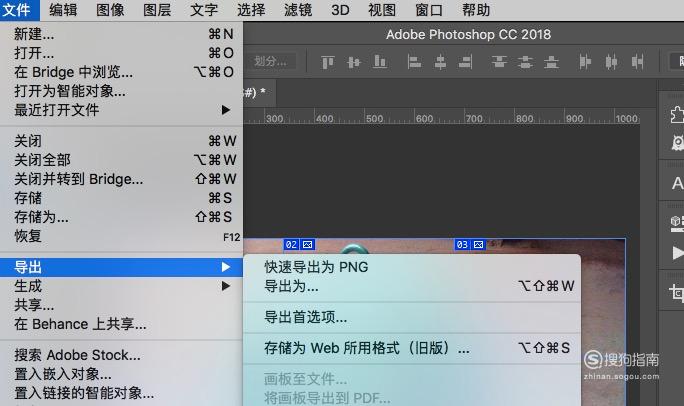
Task: Choose 新建... from the file menu
Action: [121, 34]
